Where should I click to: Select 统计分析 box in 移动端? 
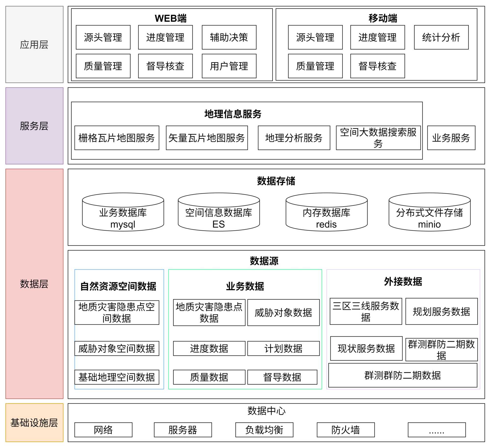[x=441, y=37]
